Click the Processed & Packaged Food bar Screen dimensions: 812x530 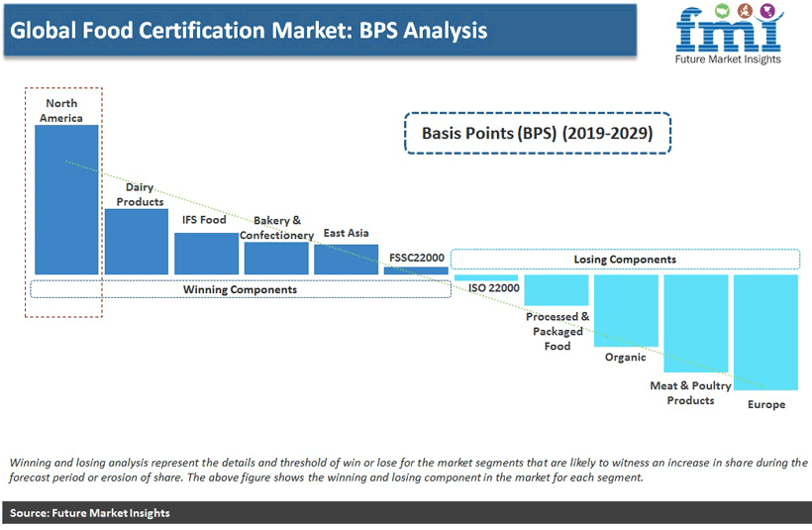tap(557, 289)
